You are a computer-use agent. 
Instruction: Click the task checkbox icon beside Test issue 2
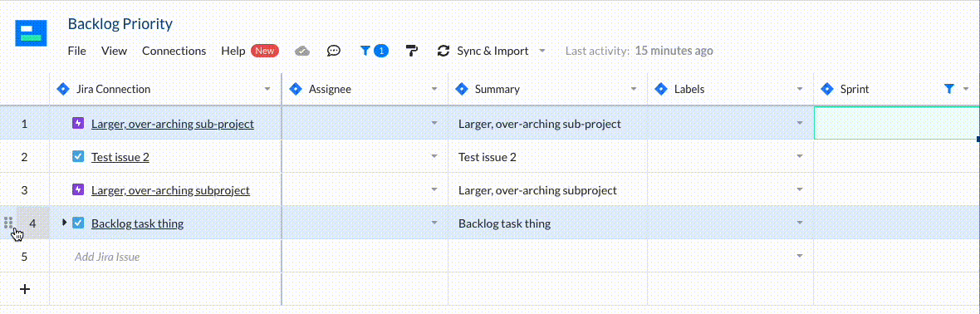coord(78,156)
